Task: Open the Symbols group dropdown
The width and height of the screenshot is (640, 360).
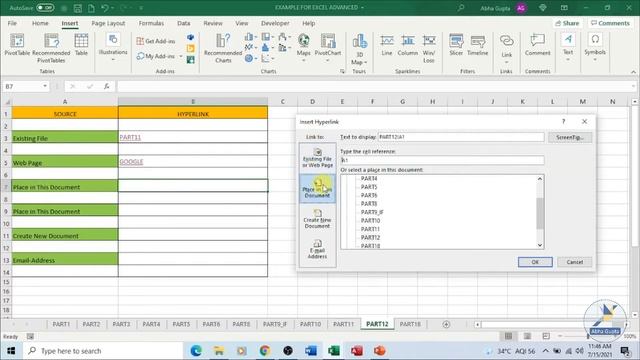Action: click(595, 47)
